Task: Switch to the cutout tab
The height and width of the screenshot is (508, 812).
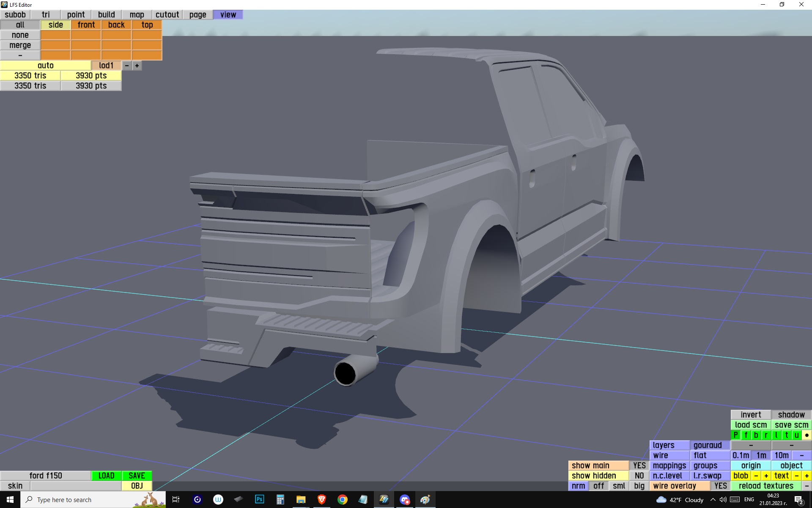Action: 167,14
